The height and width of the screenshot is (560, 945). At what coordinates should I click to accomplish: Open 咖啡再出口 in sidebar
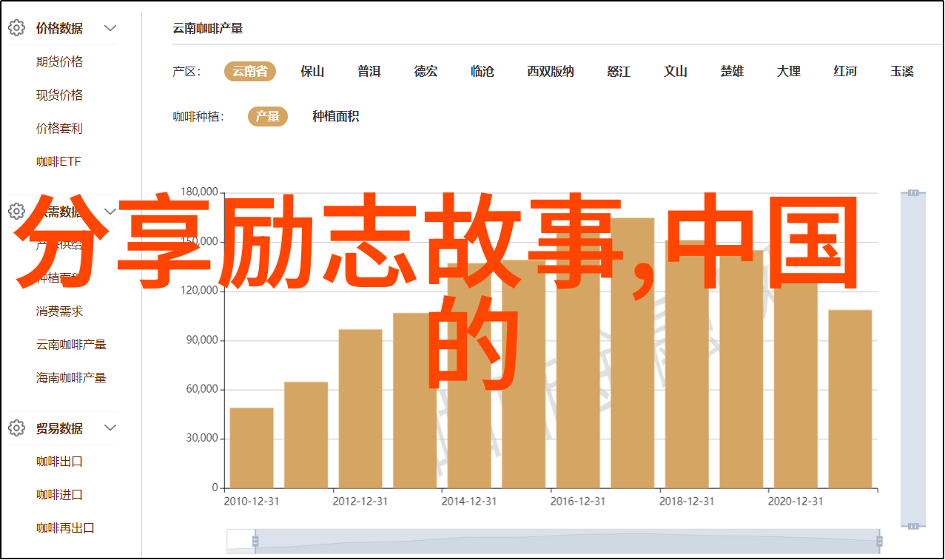pos(66,528)
